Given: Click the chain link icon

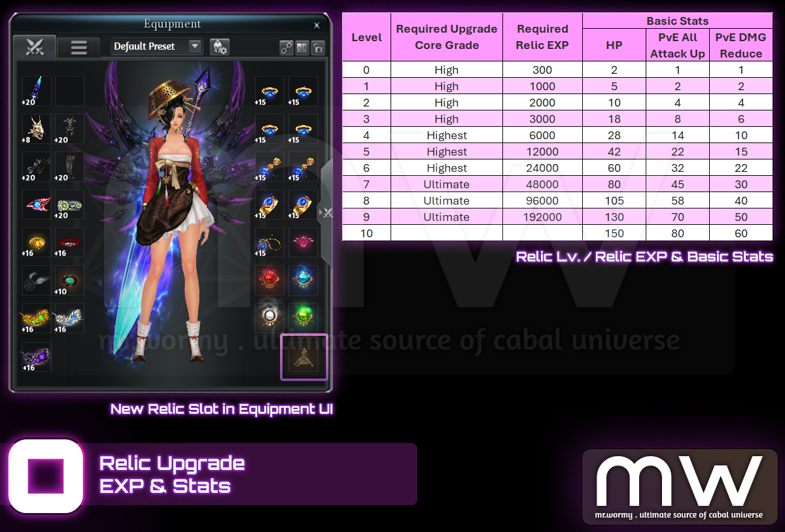Looking at the screenshot, I should point(287,47).
